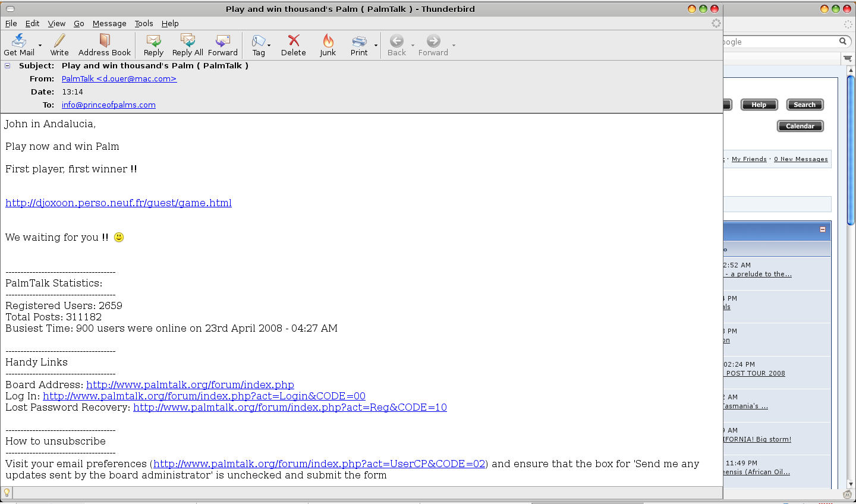
Task: Click Help button in the browser window
Action: [759, 105]
